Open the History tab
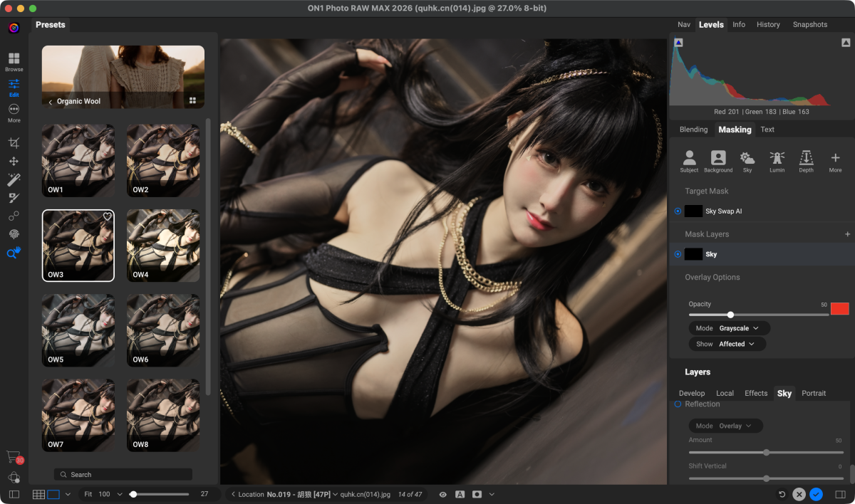This screenshot has width=855, height=504. click(x=767, y=24)
